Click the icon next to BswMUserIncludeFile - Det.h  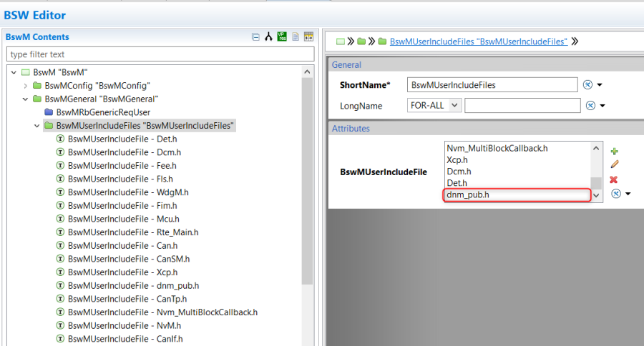pyautogui.click(x=60, y=139)
